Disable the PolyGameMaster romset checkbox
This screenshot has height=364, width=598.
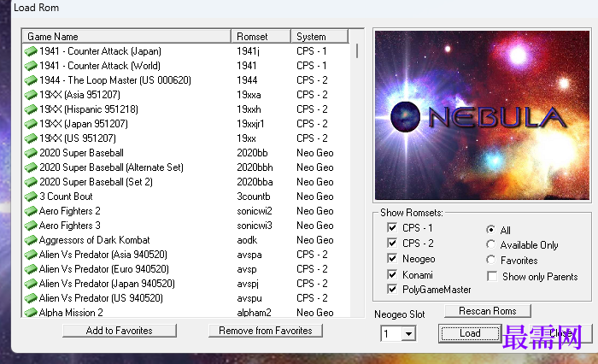click(392, 289)
